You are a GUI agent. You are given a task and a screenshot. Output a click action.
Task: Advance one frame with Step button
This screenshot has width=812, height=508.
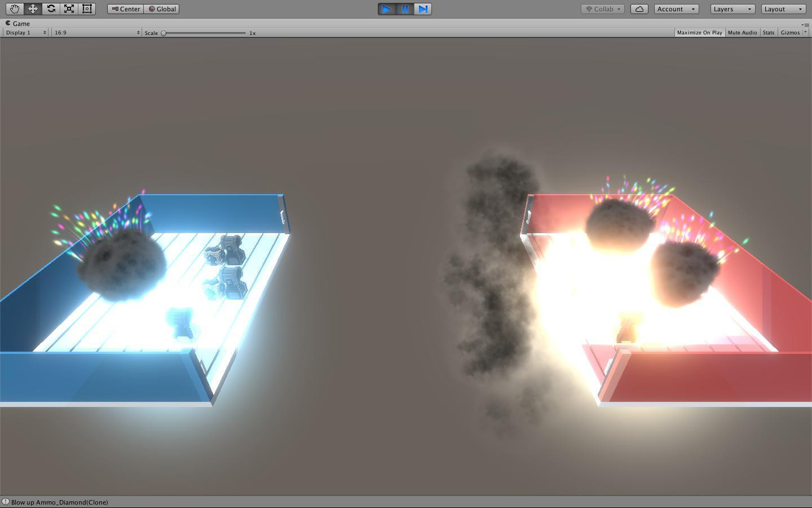point(423,9)
